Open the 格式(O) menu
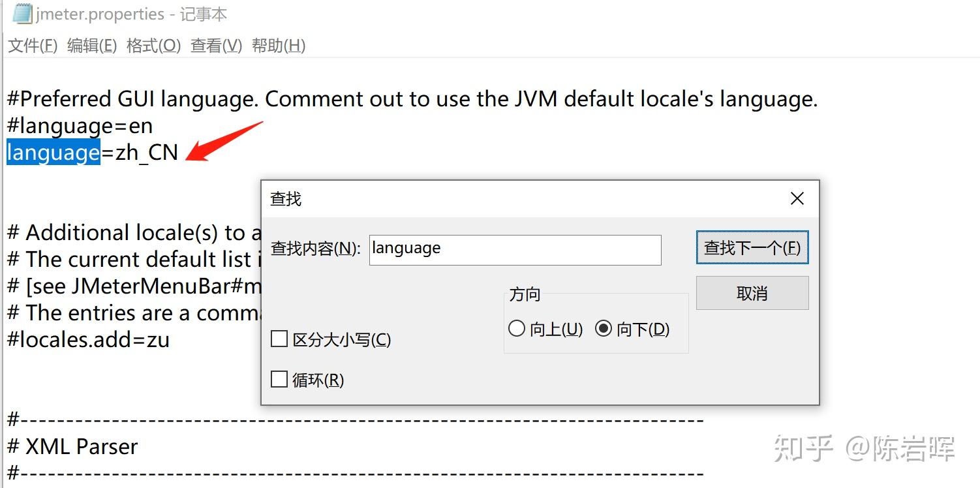The width and height of the screenshot is (980, 488). (152, 45)
